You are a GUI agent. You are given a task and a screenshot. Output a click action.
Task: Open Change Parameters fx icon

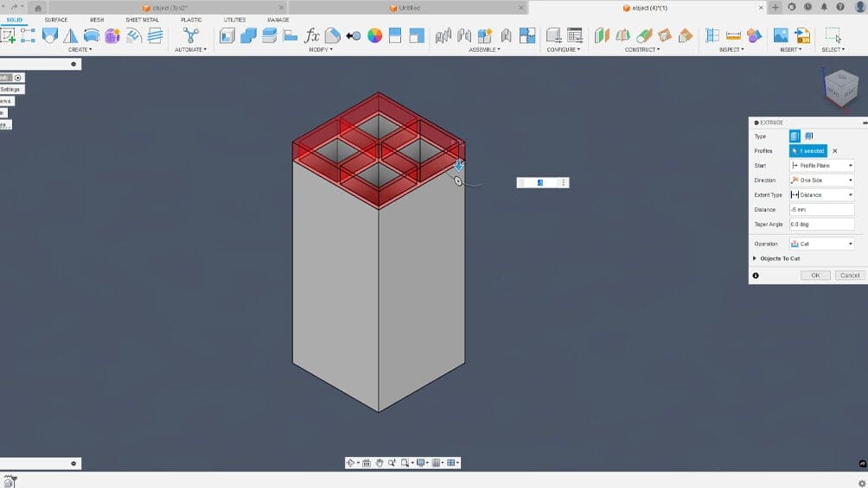(311, 35)
